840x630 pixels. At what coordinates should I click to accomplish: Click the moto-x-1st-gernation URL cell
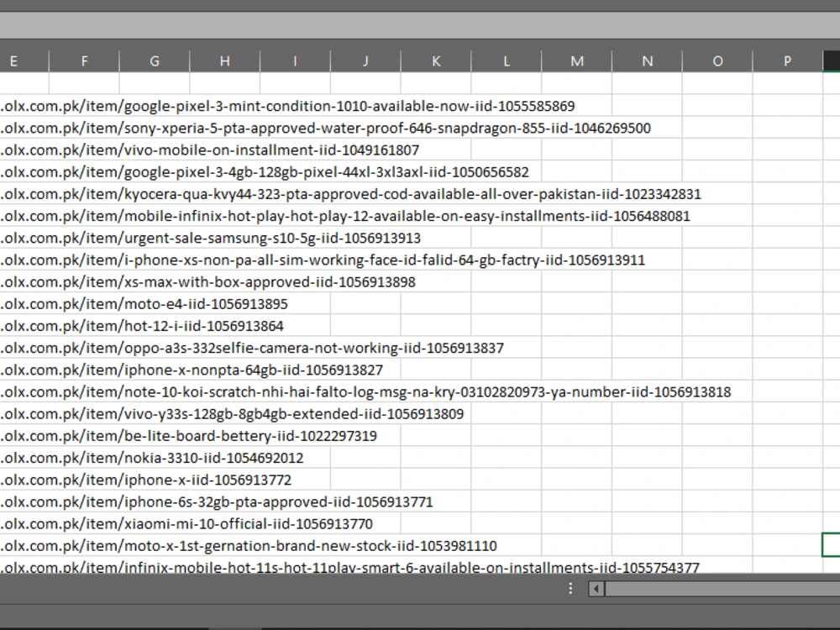[249, 545]
